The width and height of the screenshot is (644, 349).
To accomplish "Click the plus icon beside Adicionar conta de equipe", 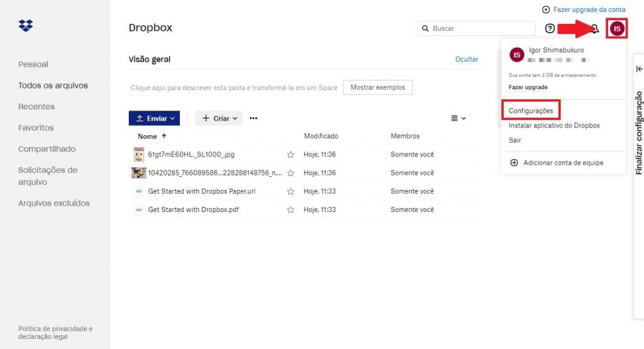I will coord(514,163).
